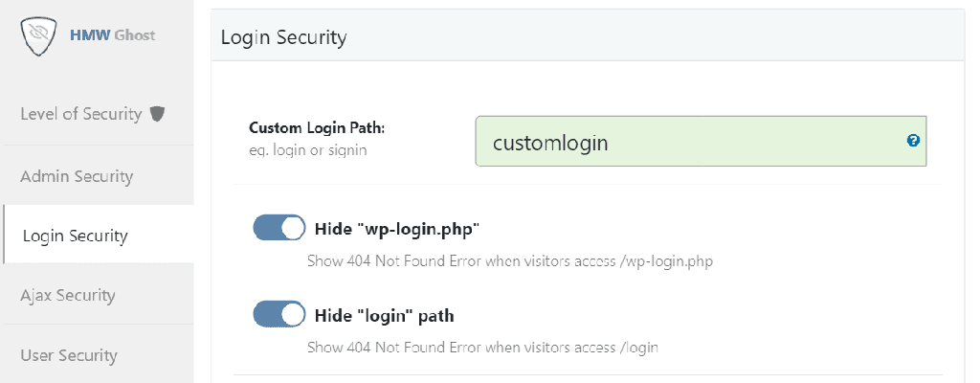Click the 404 description ending in /login
This screenshot has width=980, height=383.
pyautogui.click(x=482, y=347)
